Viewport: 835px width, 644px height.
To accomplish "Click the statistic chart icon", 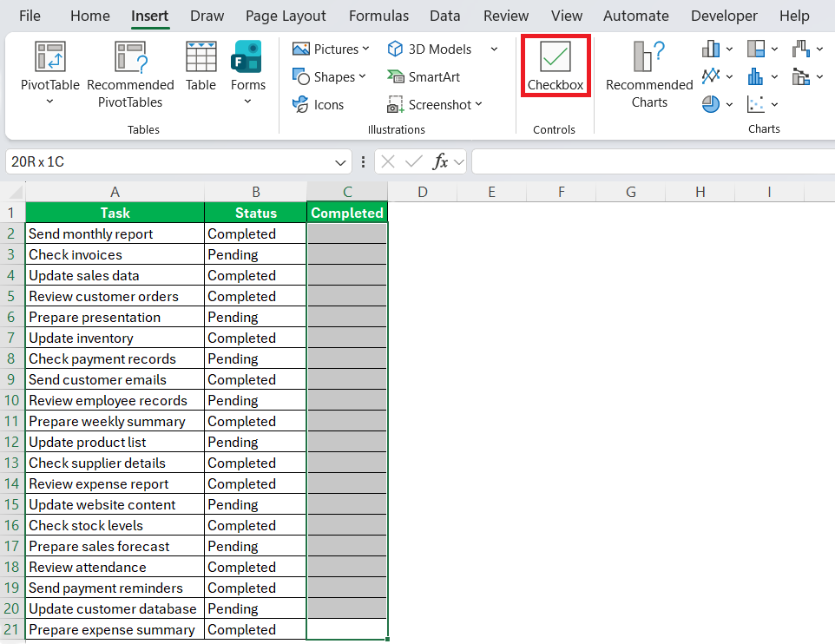I will coord(756,76).
